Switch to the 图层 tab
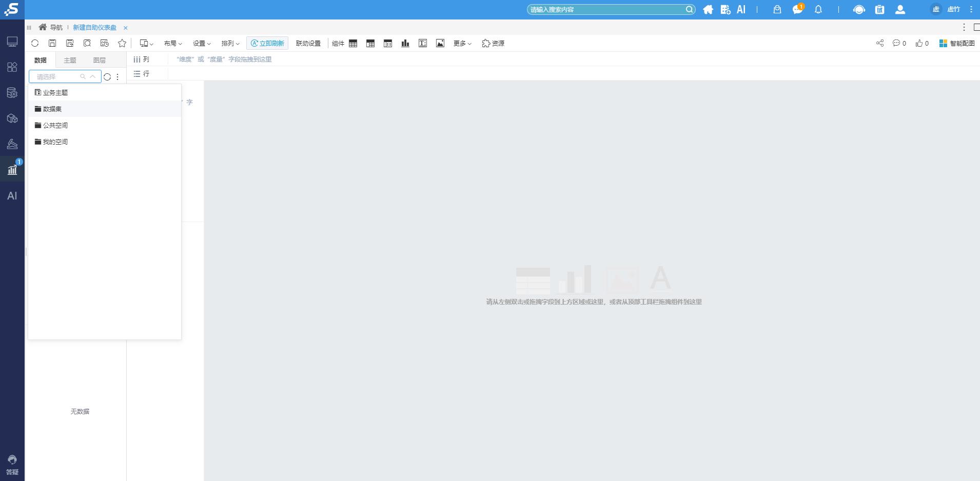The width and height of the screenshot is (980, 481). click(100, 59)
